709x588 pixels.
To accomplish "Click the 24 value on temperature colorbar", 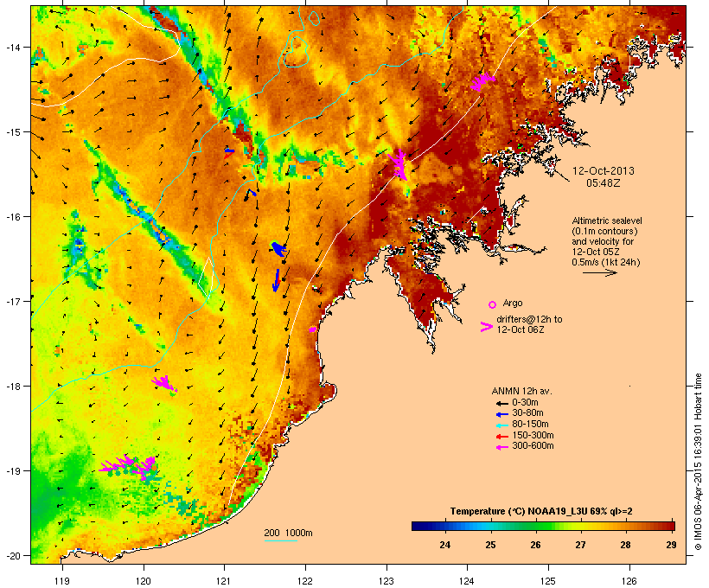I will pyautogui.click(x=445, y=545).
